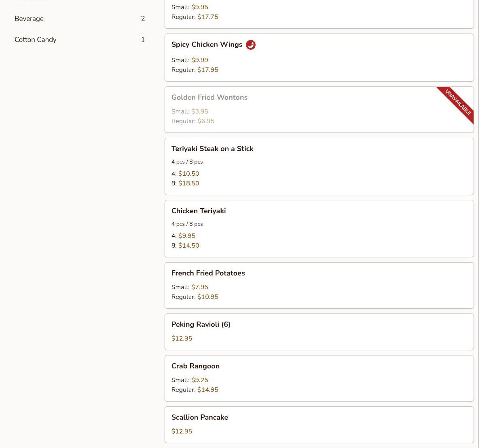Click the Beverage item count 2
This screenshot has height=448, width=495.
(143, 19)
